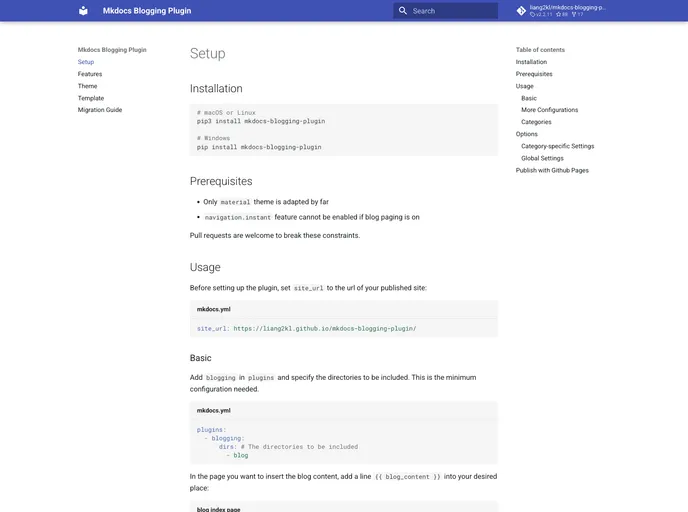Jump to Global Settings section
Image resolution: width=688 pixels, height=512 pixels.
tap(542, 158)
